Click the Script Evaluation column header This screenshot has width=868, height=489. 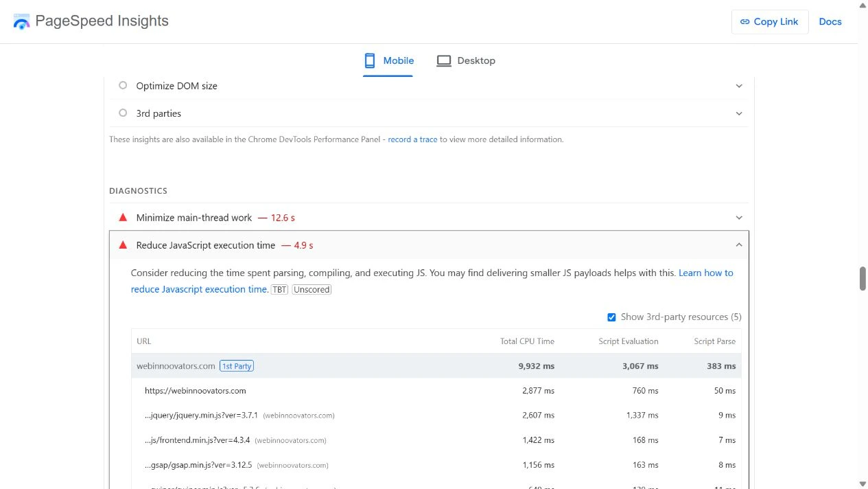628,341
